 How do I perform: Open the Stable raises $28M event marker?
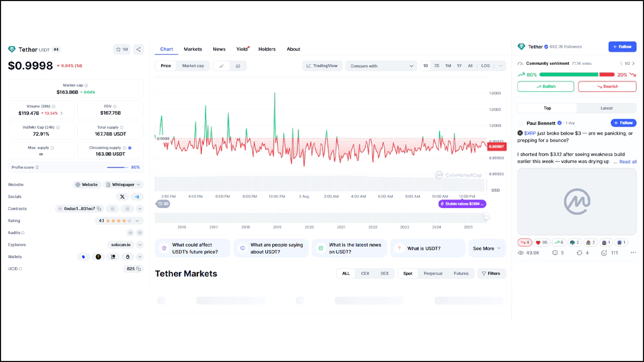click(462, 204)
